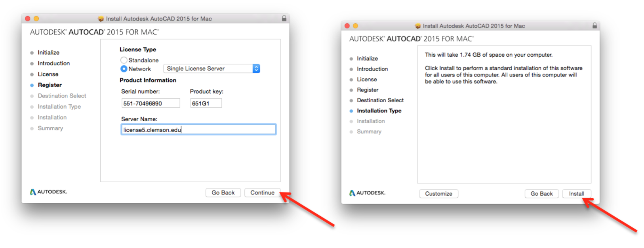
Task: Click the Introduction step in the Register window
Action: (53, 63)
